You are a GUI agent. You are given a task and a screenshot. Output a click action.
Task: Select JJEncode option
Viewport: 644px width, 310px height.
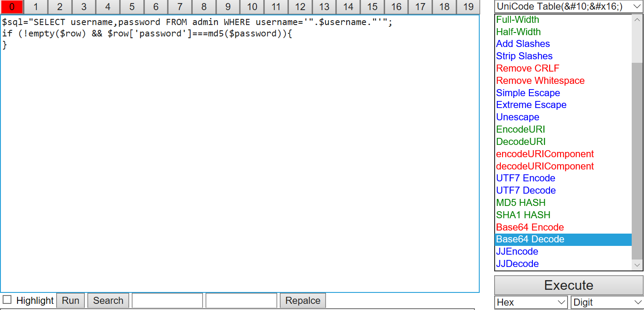pyautogui.click(x=563, y=252)
